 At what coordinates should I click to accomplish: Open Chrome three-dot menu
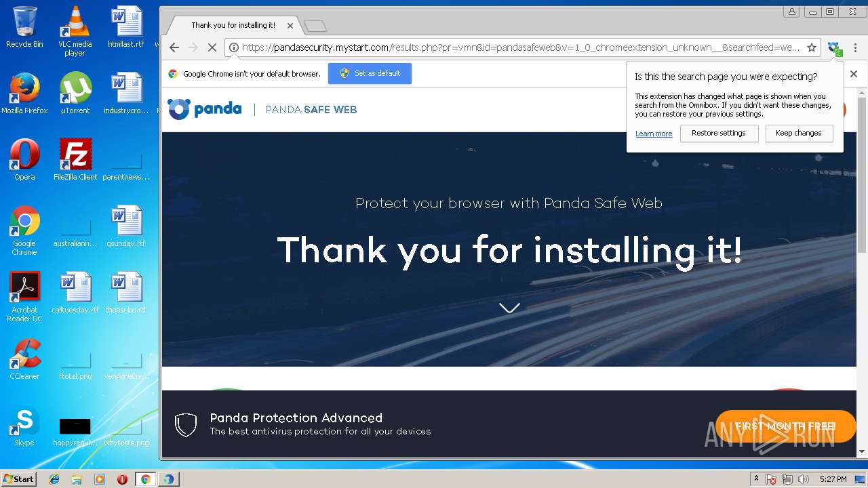[x=855, y=47]
